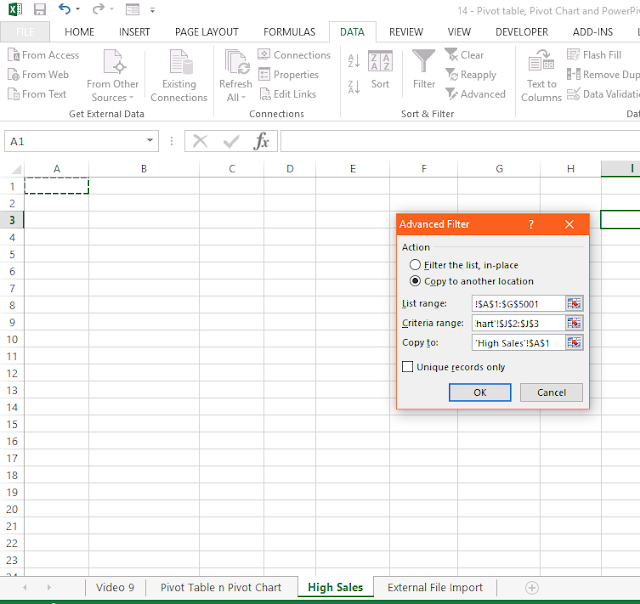Sort Z to A descending

pyautogui.click(x=354, y=87)
